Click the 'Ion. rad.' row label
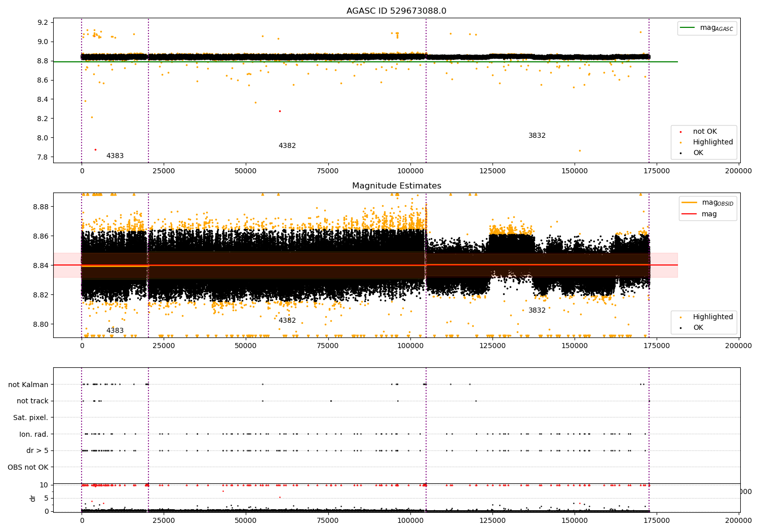Image resolution: width=760 pixels, height=532 pixels. tap(34, 435)
